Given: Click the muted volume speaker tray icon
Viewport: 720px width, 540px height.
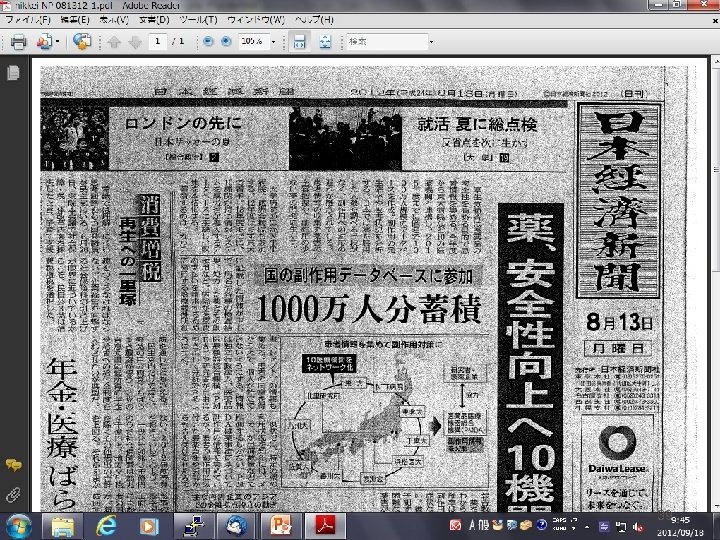Looking at the screenshot, I should point(638,527).
